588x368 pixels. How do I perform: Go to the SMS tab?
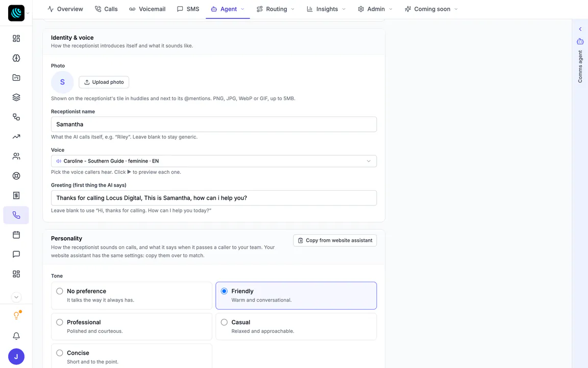pos(188,9)
